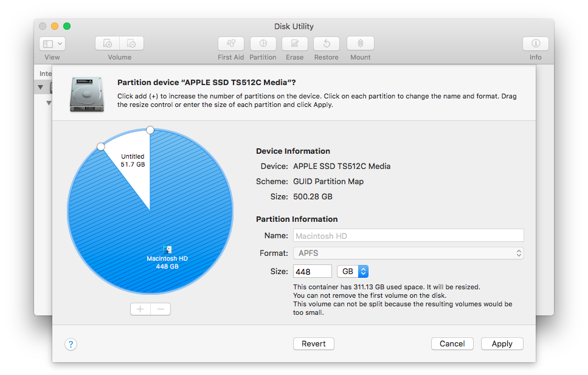Click the Restore toolbar icon
Screen dimensions: 588x375
tap(327, 44)
